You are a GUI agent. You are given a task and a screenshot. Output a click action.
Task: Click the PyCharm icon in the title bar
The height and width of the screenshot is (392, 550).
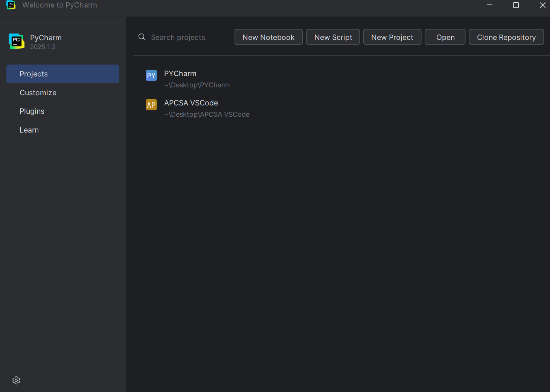pyautogui.click(x=11, y=5)
